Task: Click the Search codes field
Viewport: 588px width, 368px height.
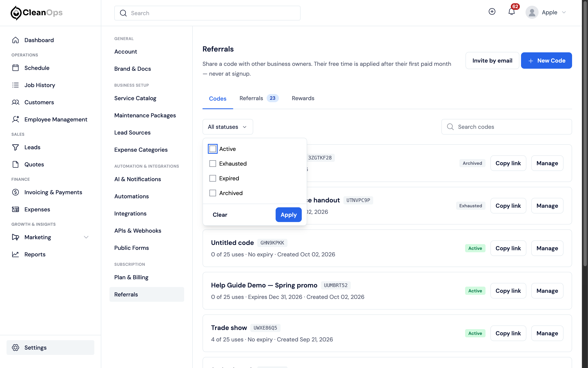Action: pyautogui.click(x=507, y=127)
